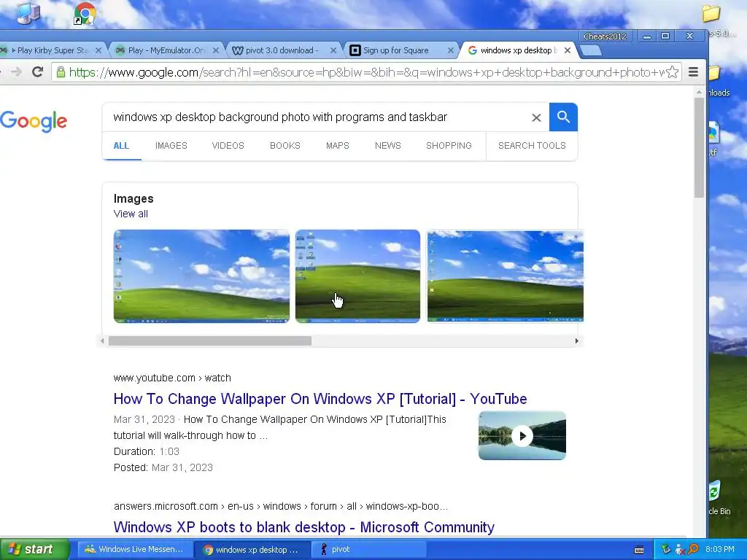Click the Cheats2012 profile button
The height and width of the screenshot is (560, 747).
[605, 36]
